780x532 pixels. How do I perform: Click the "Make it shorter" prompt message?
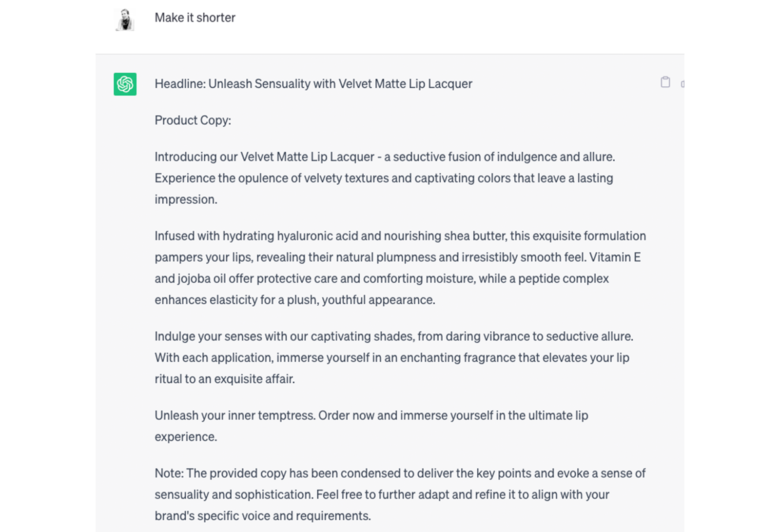tap(195, 18)
